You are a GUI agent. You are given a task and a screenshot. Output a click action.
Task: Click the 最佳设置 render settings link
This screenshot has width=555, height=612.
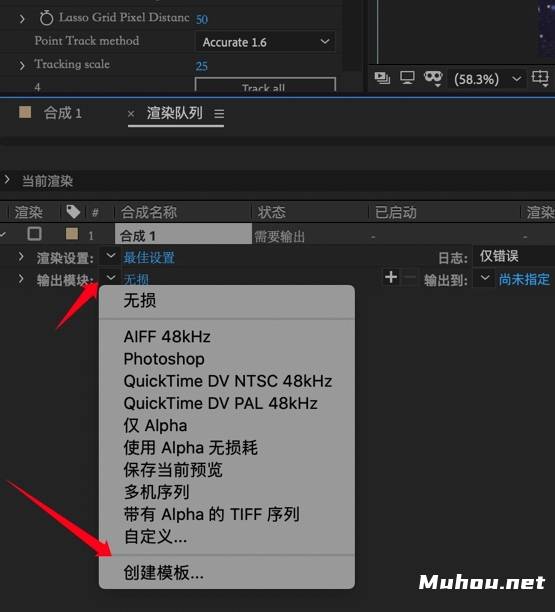(x=149, y=258)
